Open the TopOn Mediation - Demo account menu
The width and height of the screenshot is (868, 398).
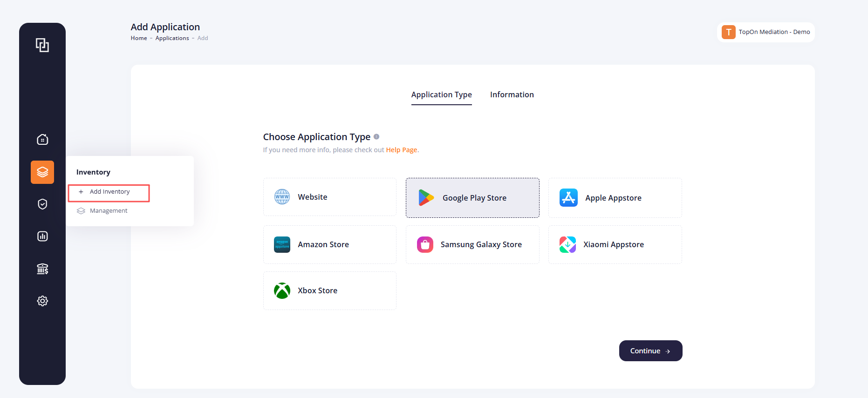766,32
